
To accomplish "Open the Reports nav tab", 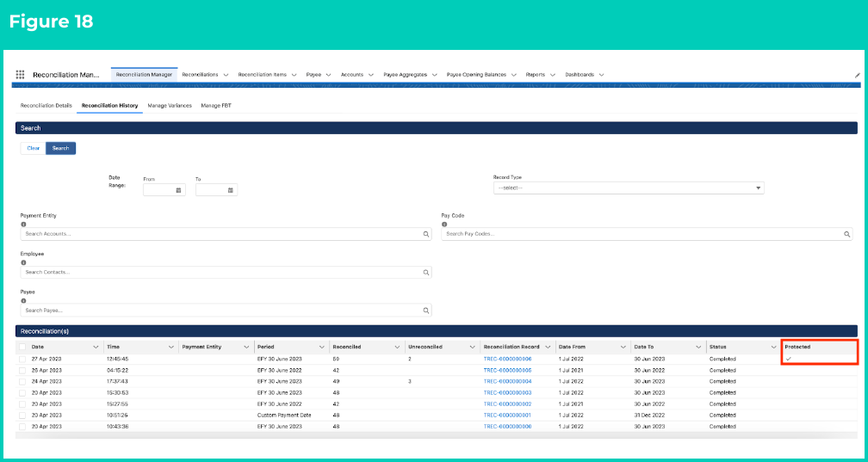I will (x=536, y=75).
